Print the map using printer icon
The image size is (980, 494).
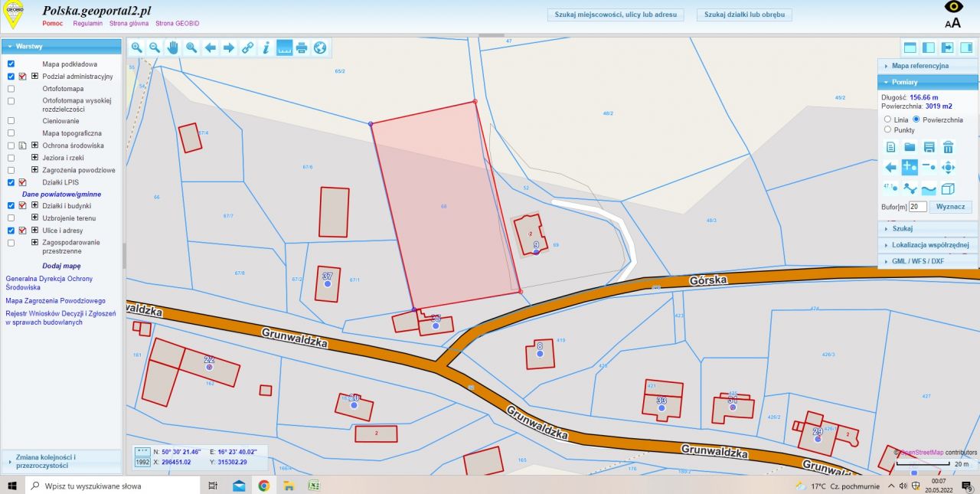click(x=302, y=47)
